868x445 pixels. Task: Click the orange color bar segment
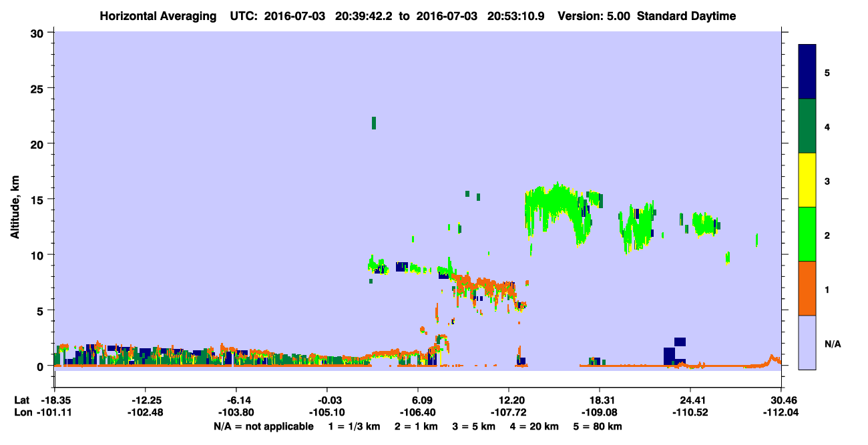[x=807, y=288]
